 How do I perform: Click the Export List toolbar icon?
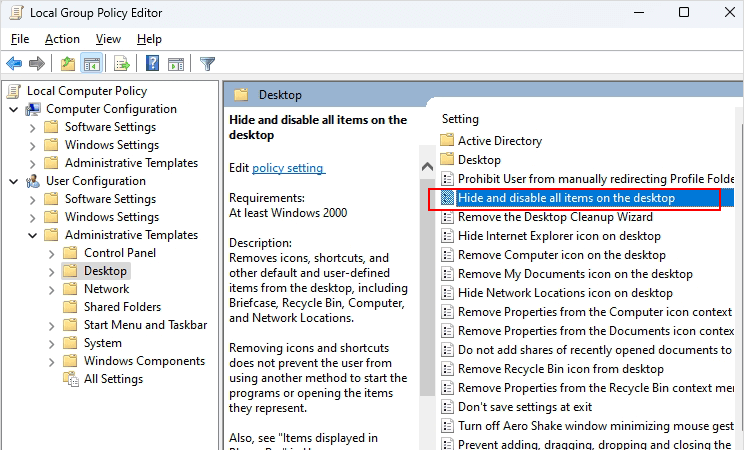pos(122,63)
